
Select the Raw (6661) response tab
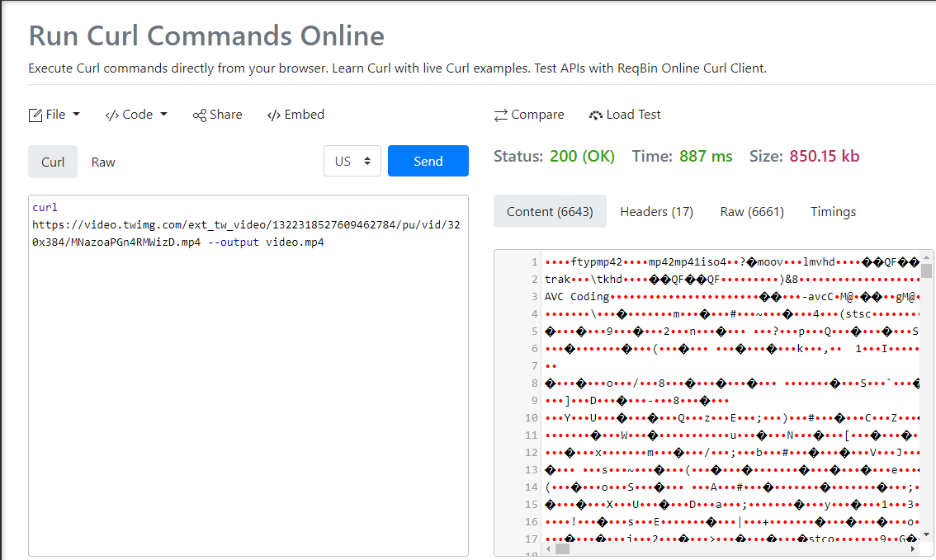click(x=752, y=211)
